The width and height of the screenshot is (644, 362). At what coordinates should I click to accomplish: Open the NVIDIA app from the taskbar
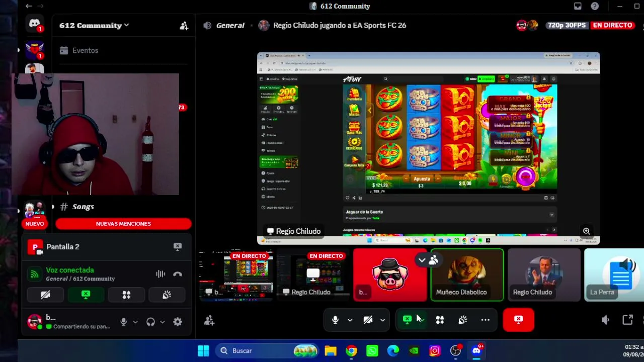[x=414, y=351]
